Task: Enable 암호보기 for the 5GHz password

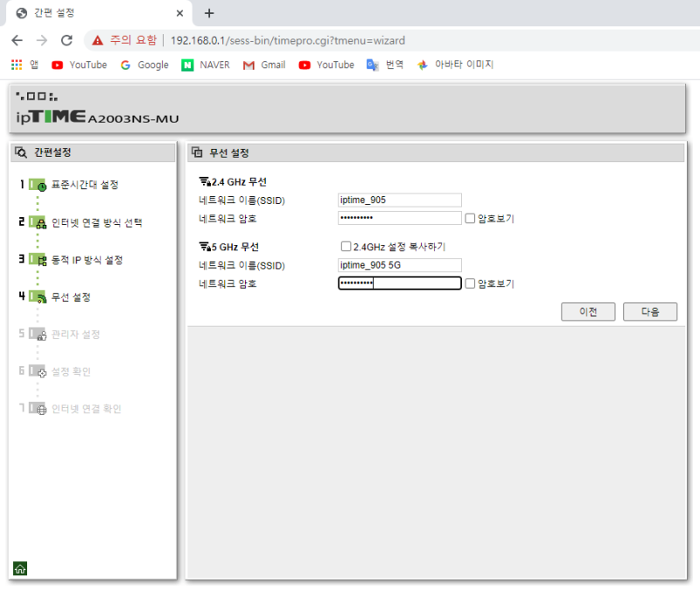Action: coord(469,283)
